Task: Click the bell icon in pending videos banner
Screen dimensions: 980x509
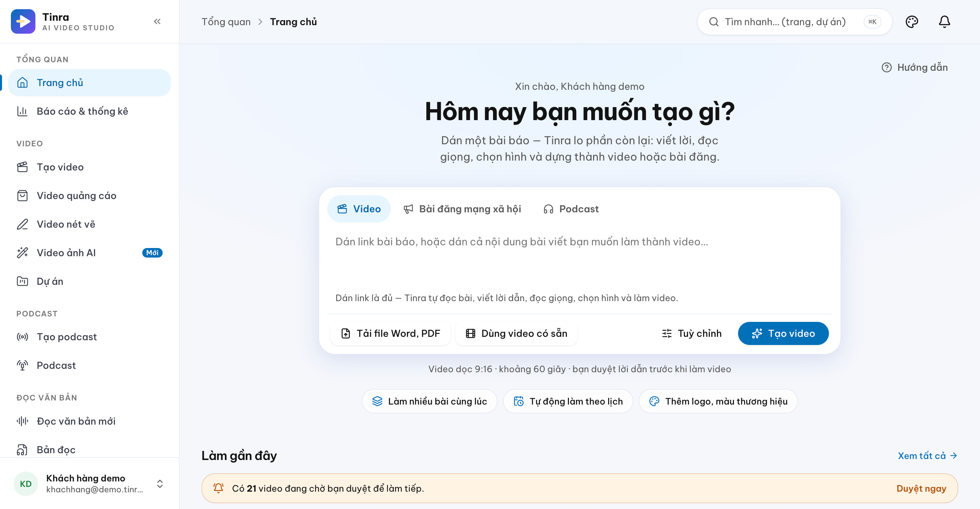Action: (x=218, y=488)
